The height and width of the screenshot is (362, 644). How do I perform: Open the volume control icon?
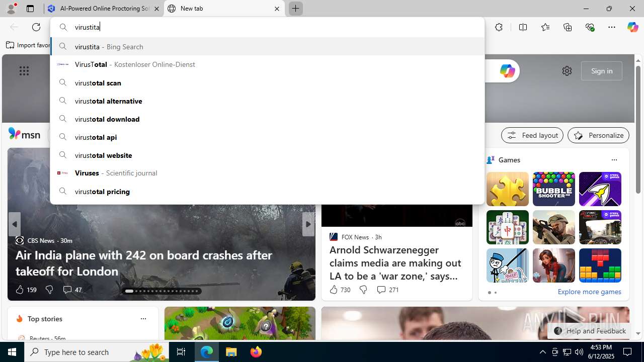[579, 352]
